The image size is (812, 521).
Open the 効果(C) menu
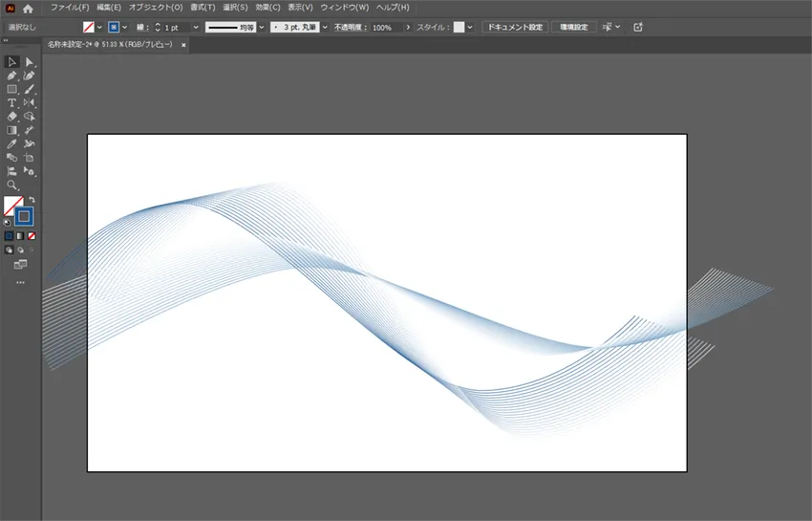click(267, 8)
